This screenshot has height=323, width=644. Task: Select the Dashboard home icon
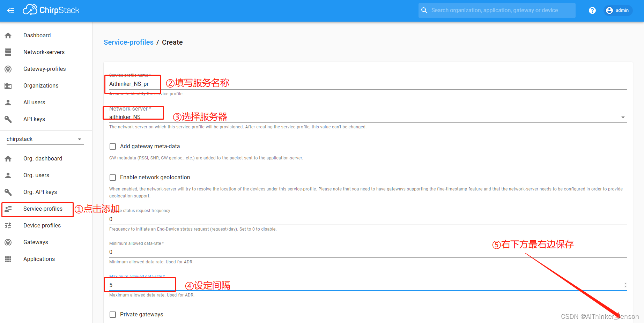click(8, 35)
